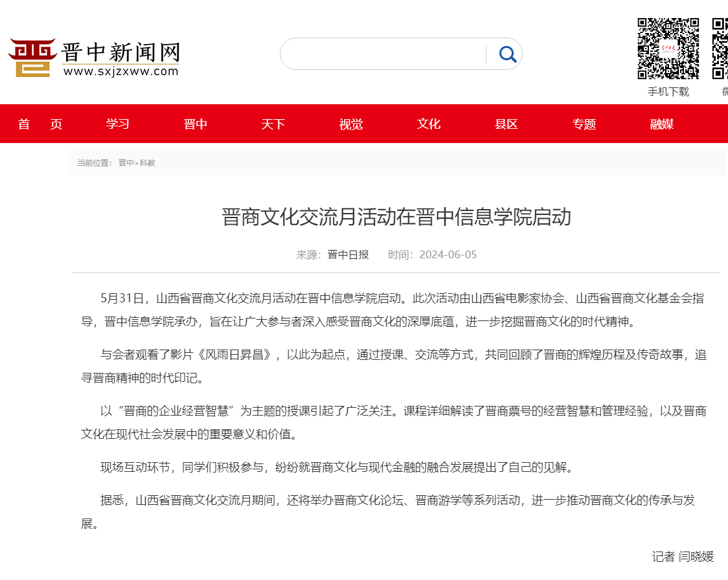Click the paragraph starting 现场互动环节

tap(338, 467)
